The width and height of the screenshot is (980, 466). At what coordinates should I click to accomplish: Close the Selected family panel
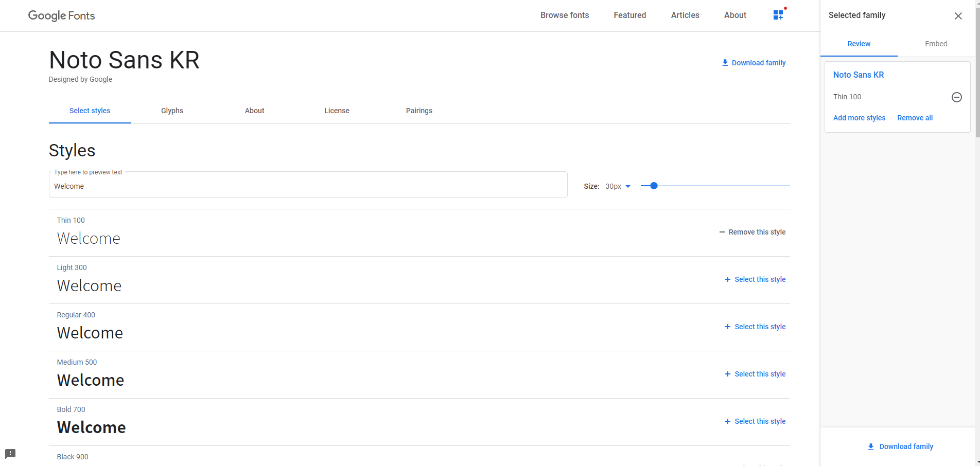click(958, 16)
